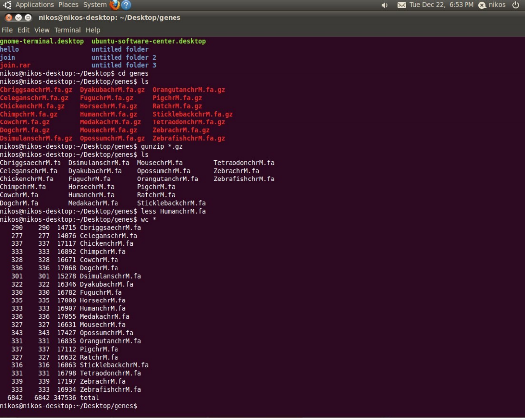Minimize the terminal window
Viewport: 525px width, 420px height.
pyautogui.click(x=18, y=18)
